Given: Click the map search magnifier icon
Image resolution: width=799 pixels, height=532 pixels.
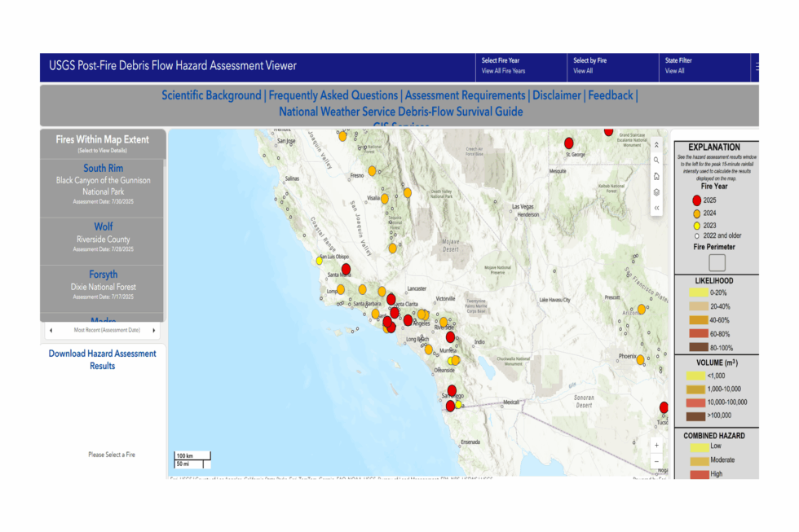Looking at the screenshot, I should point(656,160).
